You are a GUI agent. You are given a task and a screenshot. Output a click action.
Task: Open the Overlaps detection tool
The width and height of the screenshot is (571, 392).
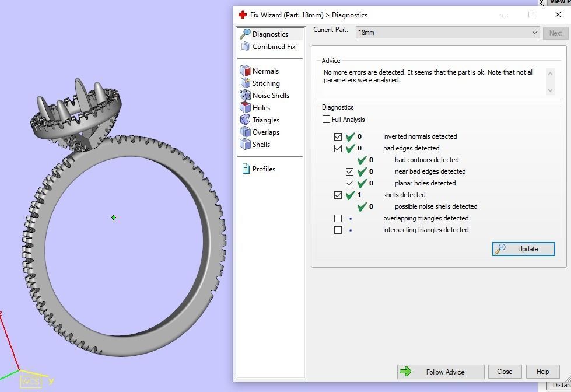pyautogui.click(x=245, y=132)
